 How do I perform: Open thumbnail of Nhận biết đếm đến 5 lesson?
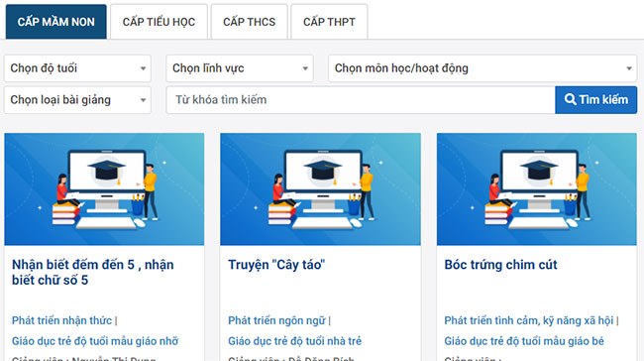(x=104, y=189)
